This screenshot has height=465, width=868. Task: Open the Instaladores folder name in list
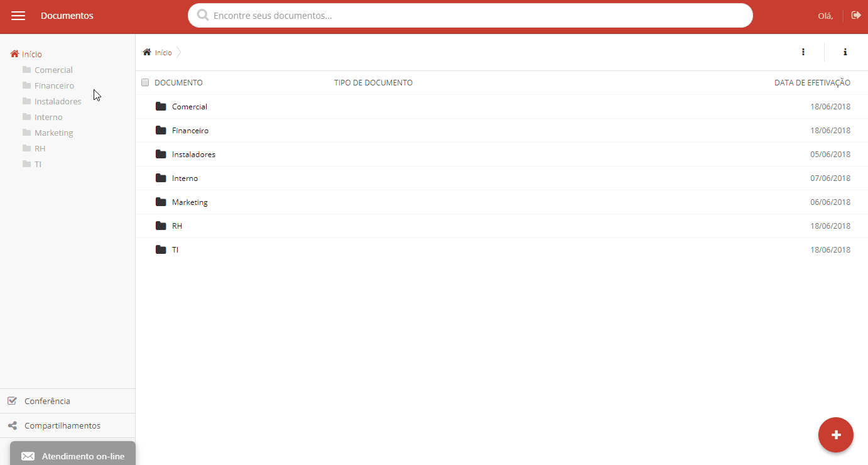point(193,154)
